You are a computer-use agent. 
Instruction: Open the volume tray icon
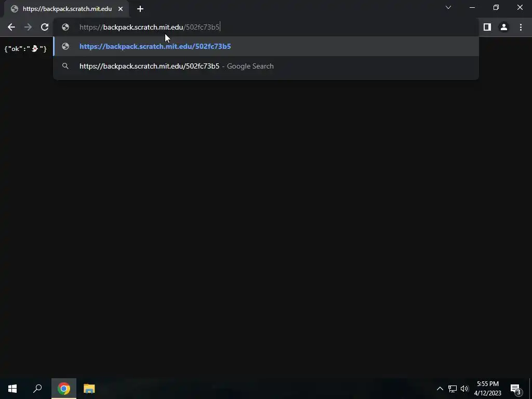tap(464, 389)
